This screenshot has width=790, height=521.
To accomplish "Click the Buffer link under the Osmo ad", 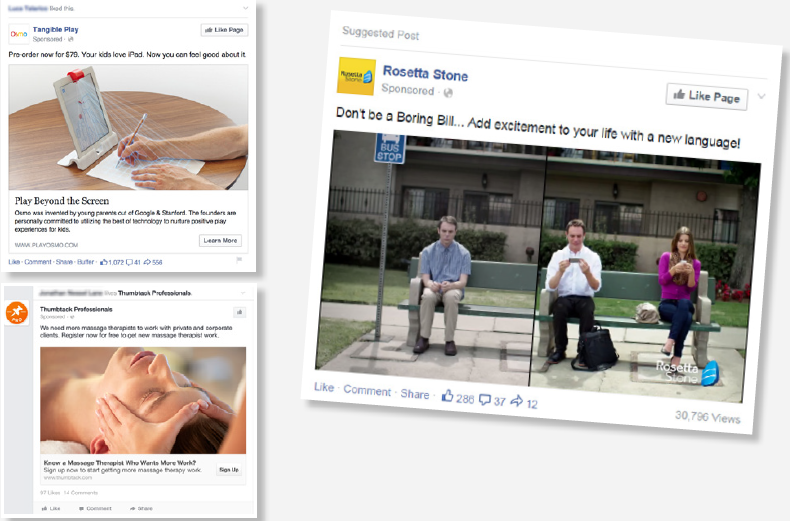I will [x=85, y=262].
